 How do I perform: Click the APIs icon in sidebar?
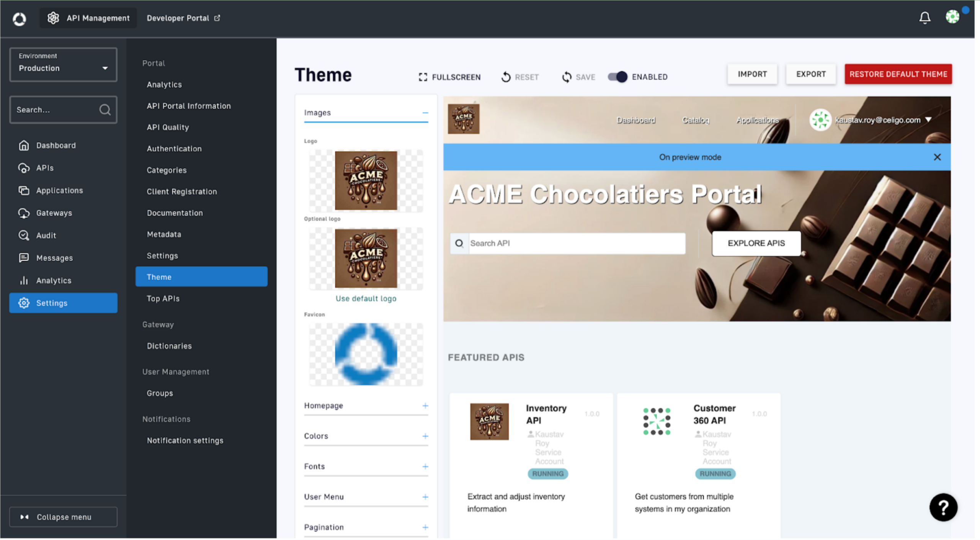point(24,168)
